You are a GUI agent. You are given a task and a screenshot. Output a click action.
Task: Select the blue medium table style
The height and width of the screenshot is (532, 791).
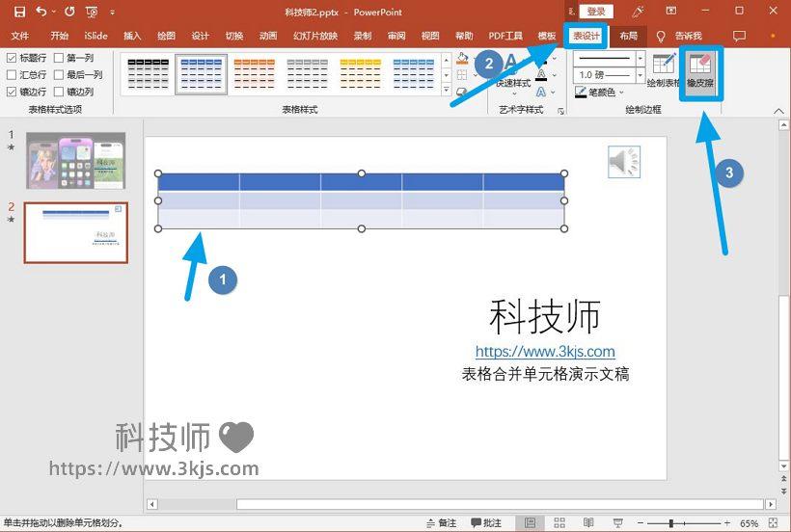click(x=202, y=74)
